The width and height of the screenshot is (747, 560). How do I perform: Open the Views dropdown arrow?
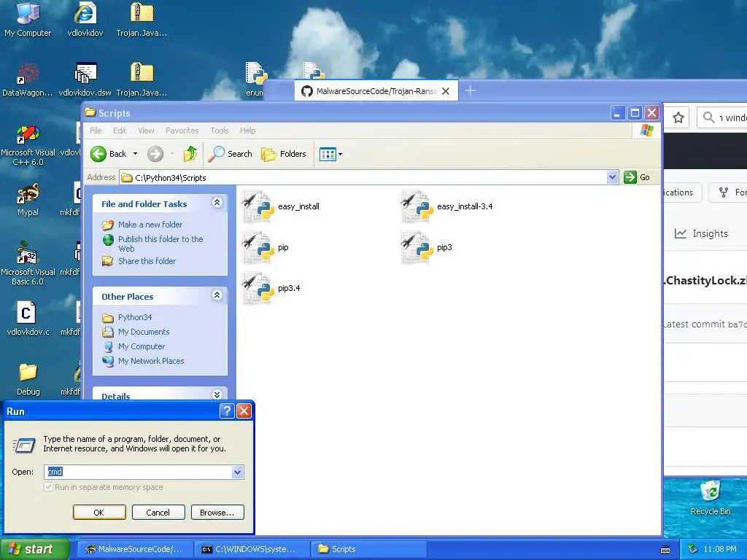(340, 155)
